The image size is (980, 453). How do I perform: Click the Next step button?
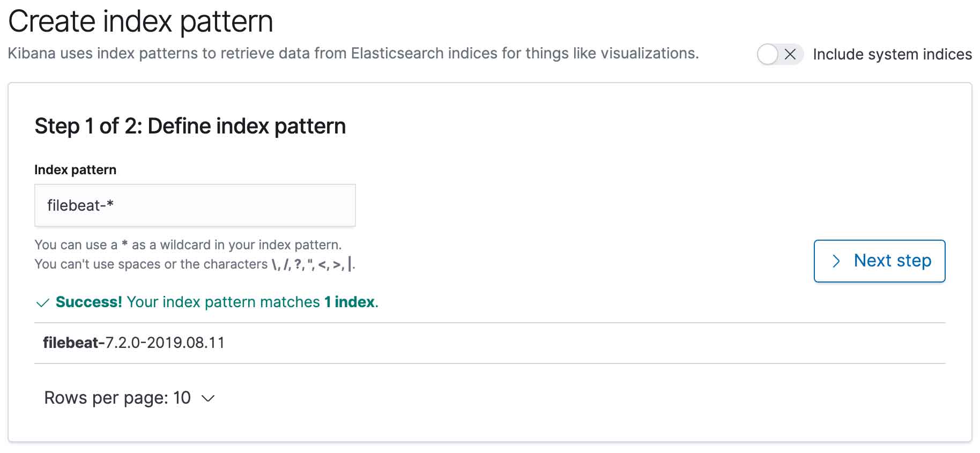(879, 261)
